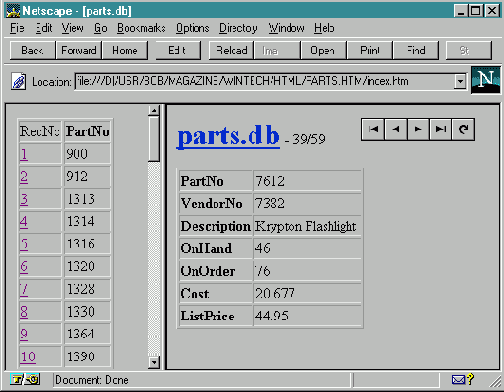
Task: Open the parts.db title link
Action: point(228,136)
